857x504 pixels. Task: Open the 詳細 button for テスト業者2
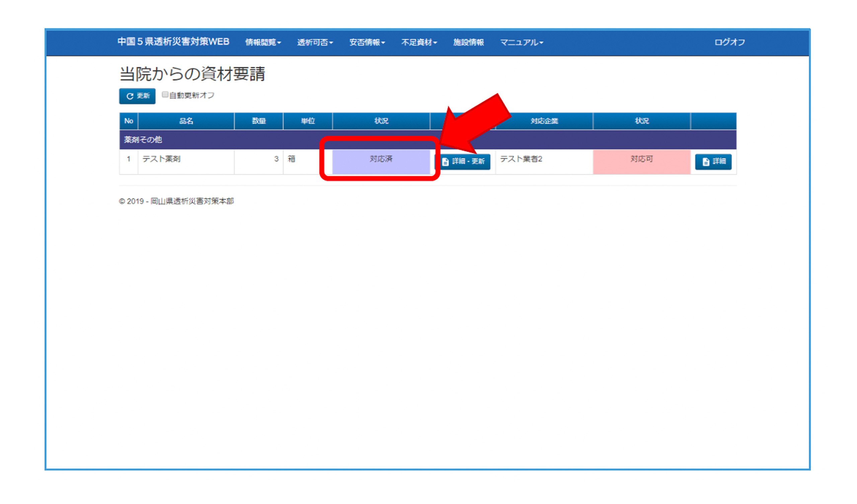713,162
